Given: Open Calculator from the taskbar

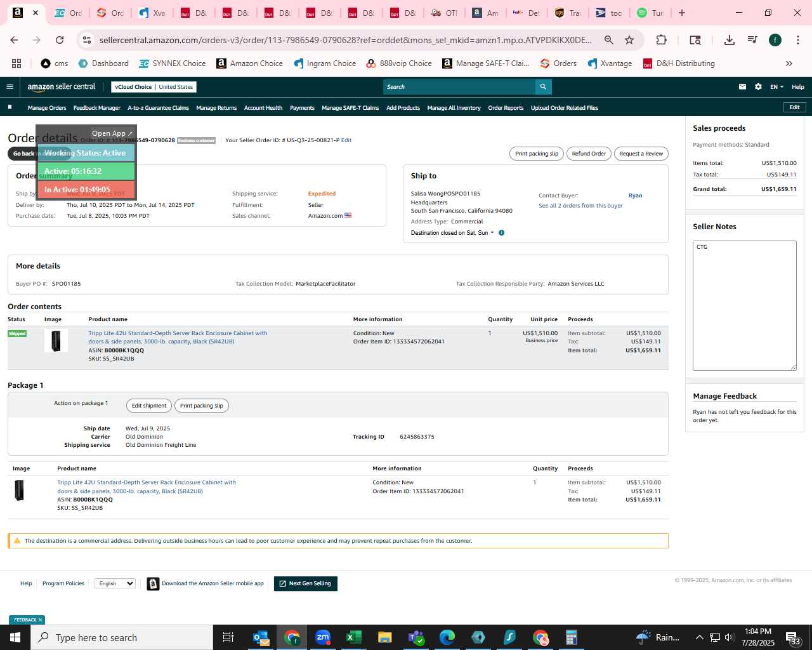Looking at the screenshot, I should coord(571,637).
